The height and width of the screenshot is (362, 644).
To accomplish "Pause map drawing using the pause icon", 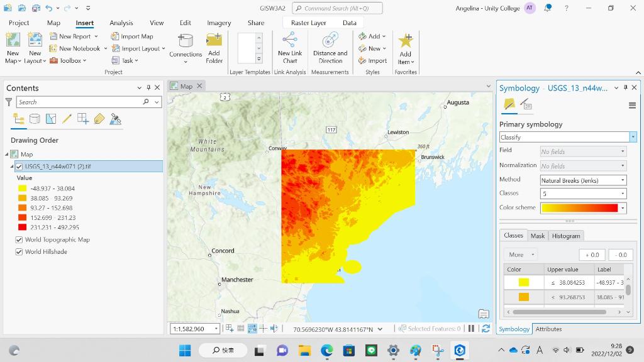I will coord(470,328).
